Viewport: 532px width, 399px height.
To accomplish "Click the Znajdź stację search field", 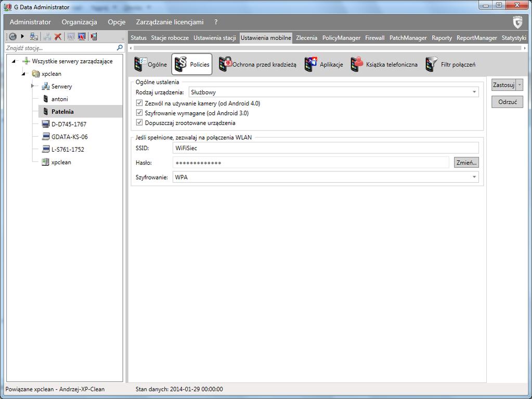I will pyautogui.click(x=60, y=48).
